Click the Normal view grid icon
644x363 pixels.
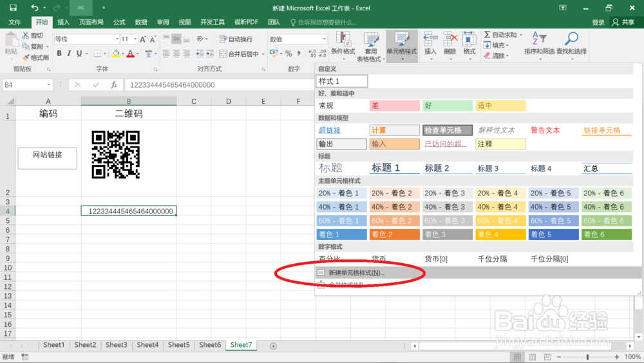(x=517, y=357)
